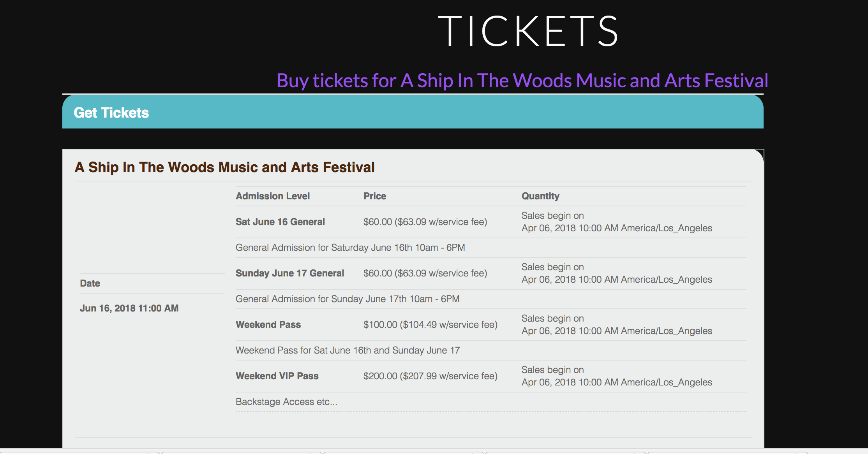The width and height of the screenshot is (868, 454).
Task: Click the Price column header
Action: point(375,196)
